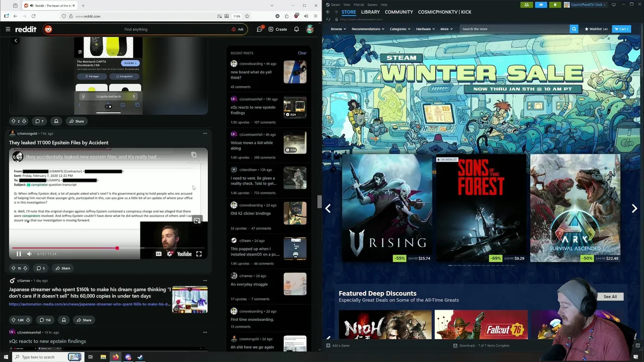The image size is (644, 362).
Task: Click the Ask button in Reddit search bar
Action: 237,29
